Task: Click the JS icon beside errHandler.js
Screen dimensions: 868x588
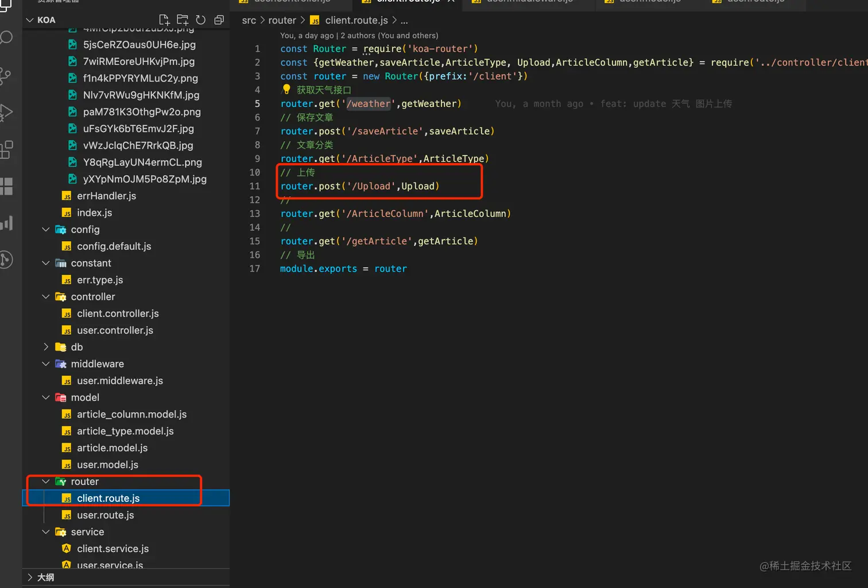Action: (x=67, y=196)
